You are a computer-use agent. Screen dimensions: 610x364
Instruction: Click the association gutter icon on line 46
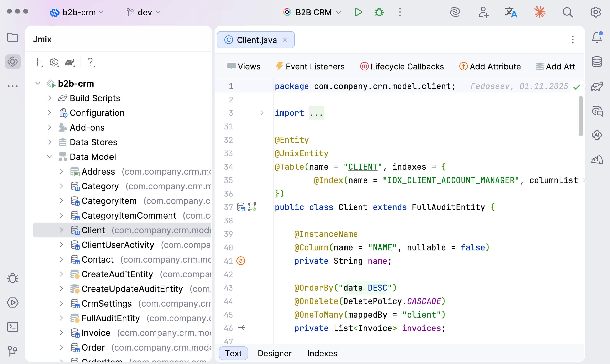tap(241, 328)
